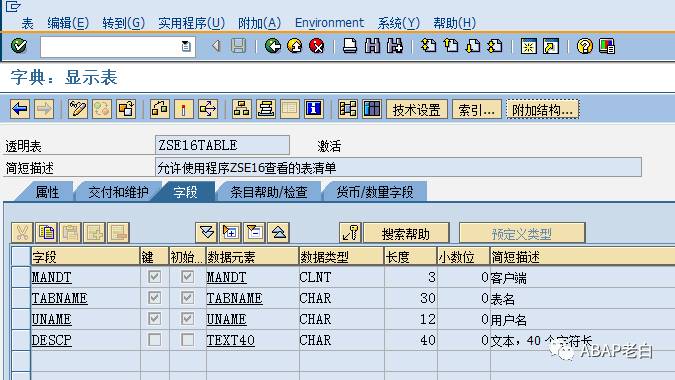The image size is (675, 380).
Task: Click the 索引... button
Action: 477,110
